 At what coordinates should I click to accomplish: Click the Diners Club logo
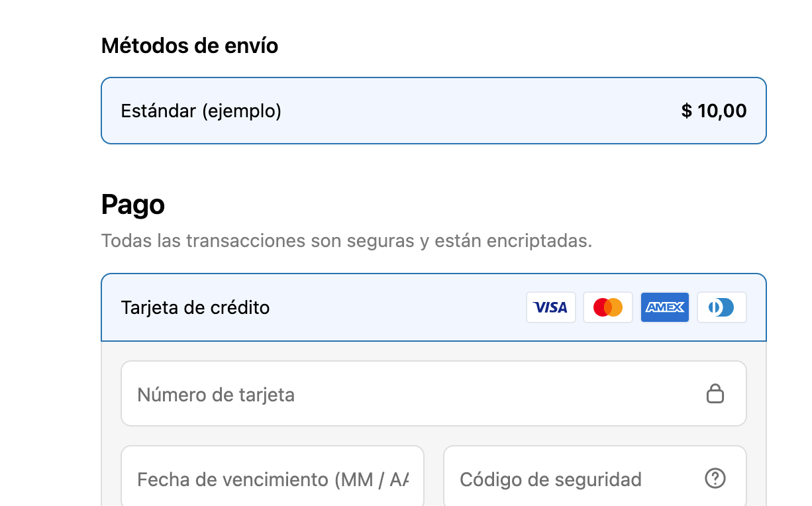coord(721,307)
